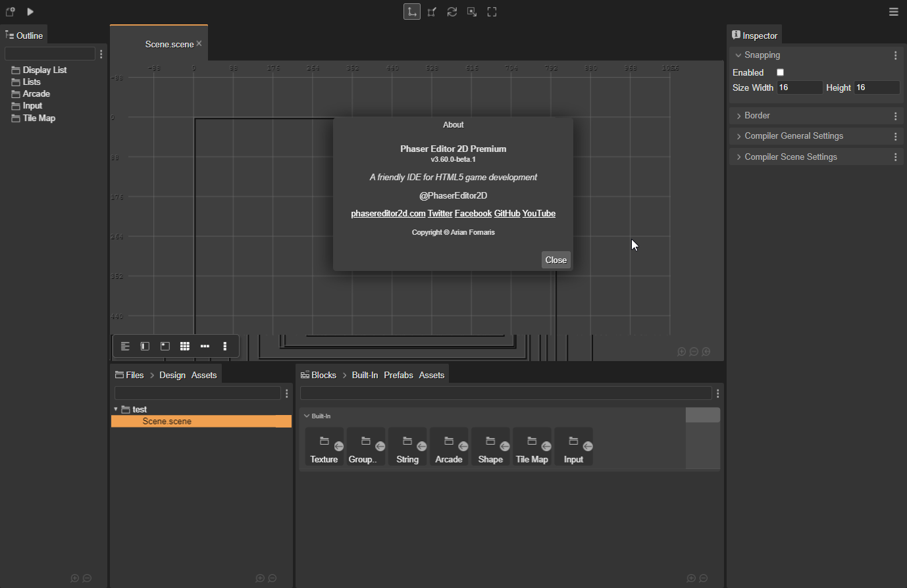Click the Outline panel options menu
The height and width of the screenshot is (588, 907).
[101, 54]
